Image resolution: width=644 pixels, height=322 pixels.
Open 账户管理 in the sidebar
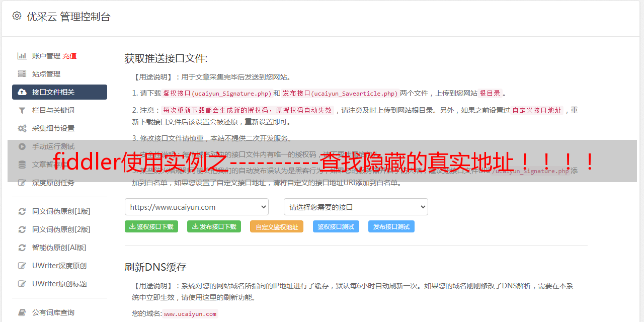[46, 56]
